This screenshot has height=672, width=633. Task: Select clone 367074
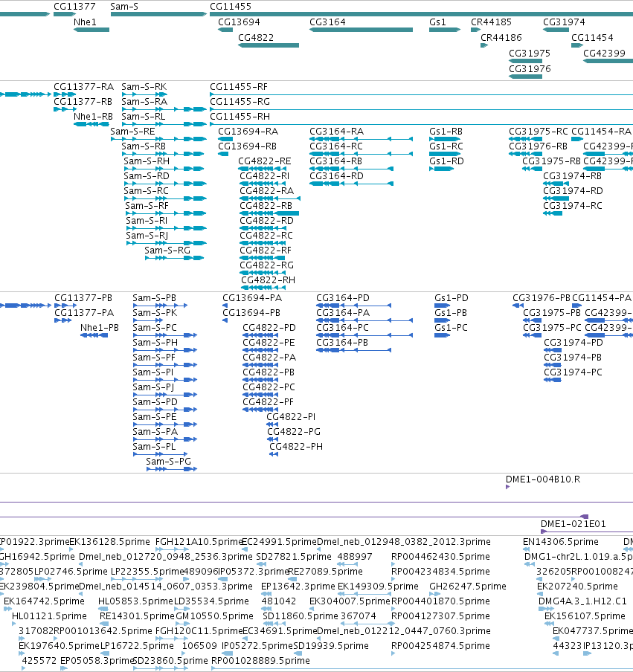point(358,616)
